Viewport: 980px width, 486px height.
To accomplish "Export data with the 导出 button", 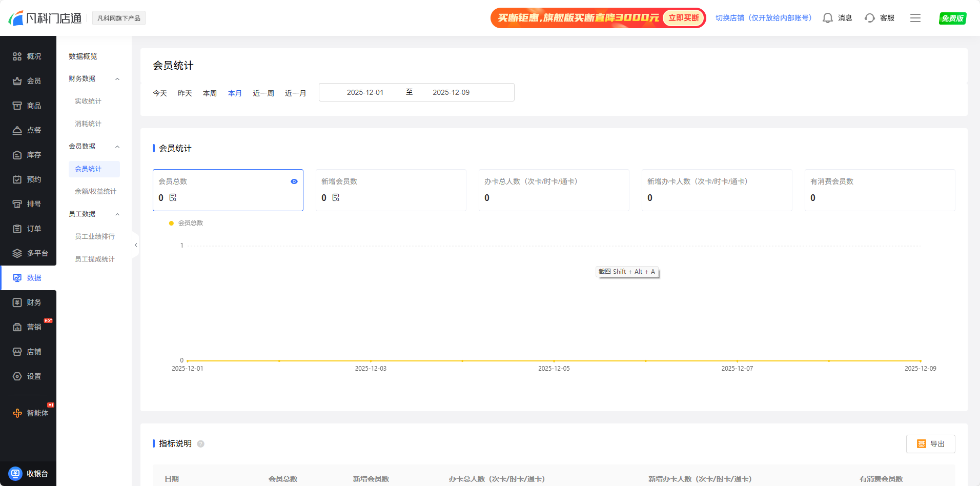I will [930, 444].
